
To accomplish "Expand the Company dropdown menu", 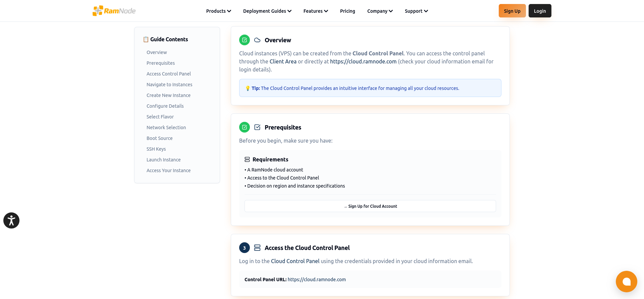I will pos(380,11).
